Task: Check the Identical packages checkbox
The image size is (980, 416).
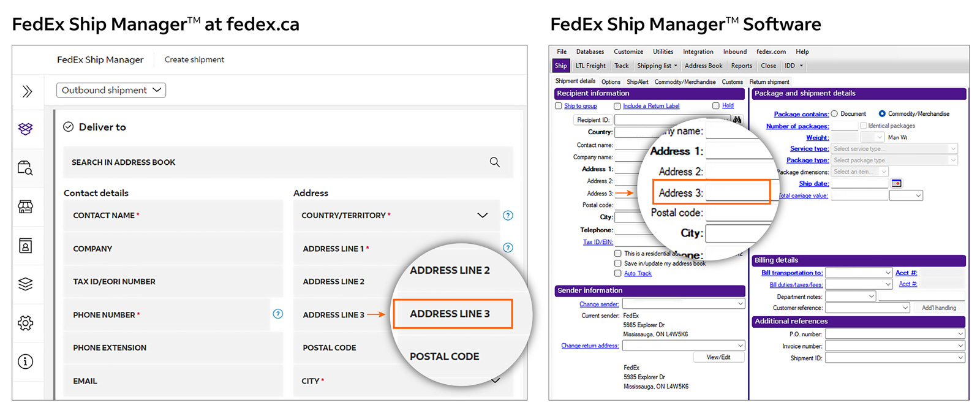Action: (864, 126)
